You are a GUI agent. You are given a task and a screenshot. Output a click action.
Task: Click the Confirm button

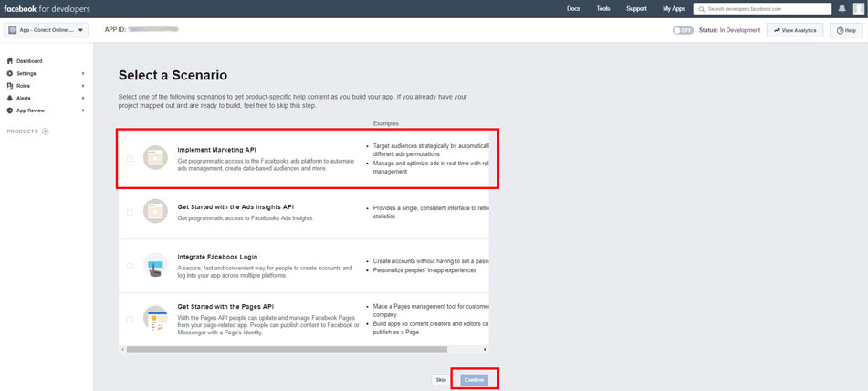click(x=475, y=380)
